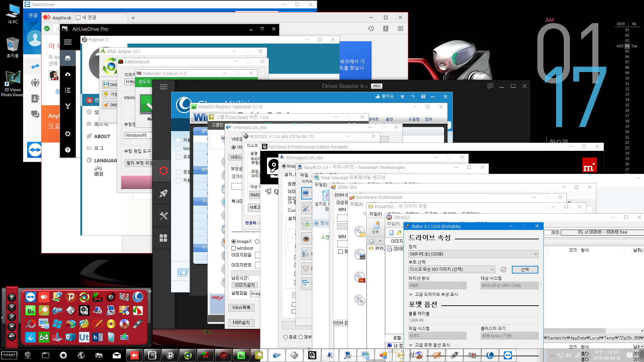The image size is (644, 362).
Task: Open BurnAware 파일(X) menu
Action: tap(357, 204)
